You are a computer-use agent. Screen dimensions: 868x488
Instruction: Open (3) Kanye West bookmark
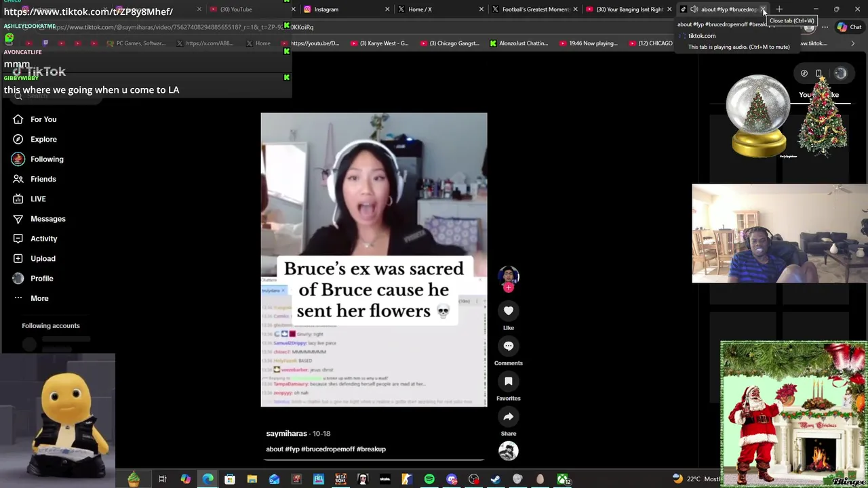point(380,43)
